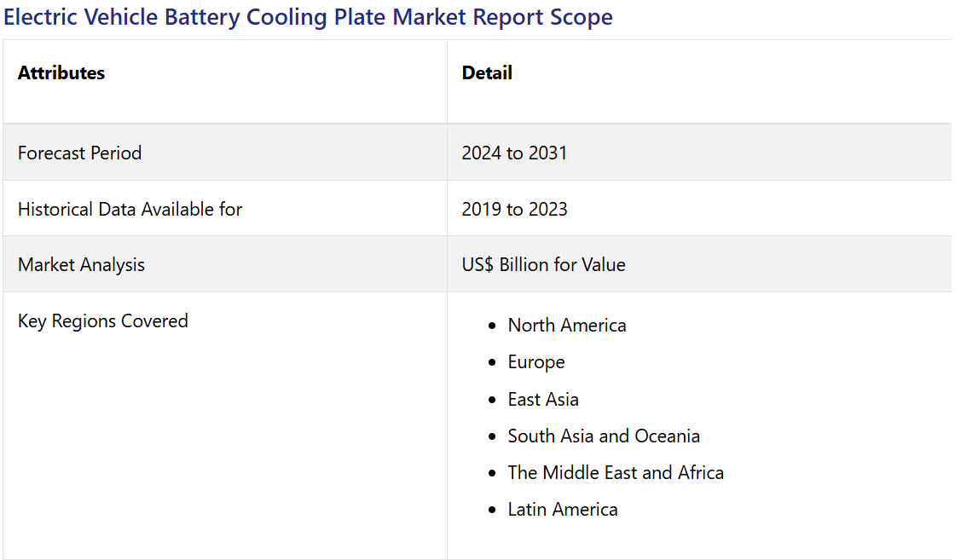Click the East Asia list item
Viewport: 955px width, 560px height.
(x=543, y=400)
